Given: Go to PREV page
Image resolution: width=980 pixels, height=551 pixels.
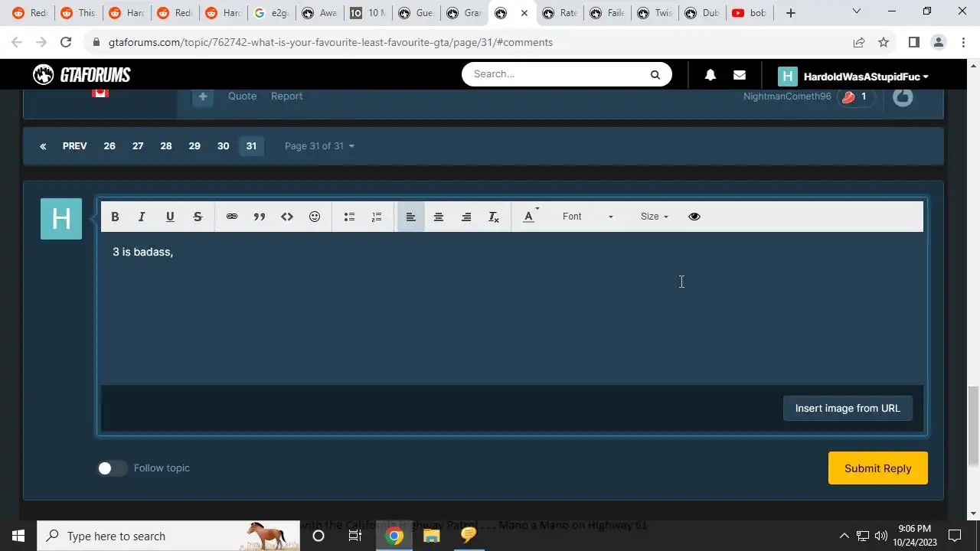Looking at the screenshot, I should click(74, 146).
